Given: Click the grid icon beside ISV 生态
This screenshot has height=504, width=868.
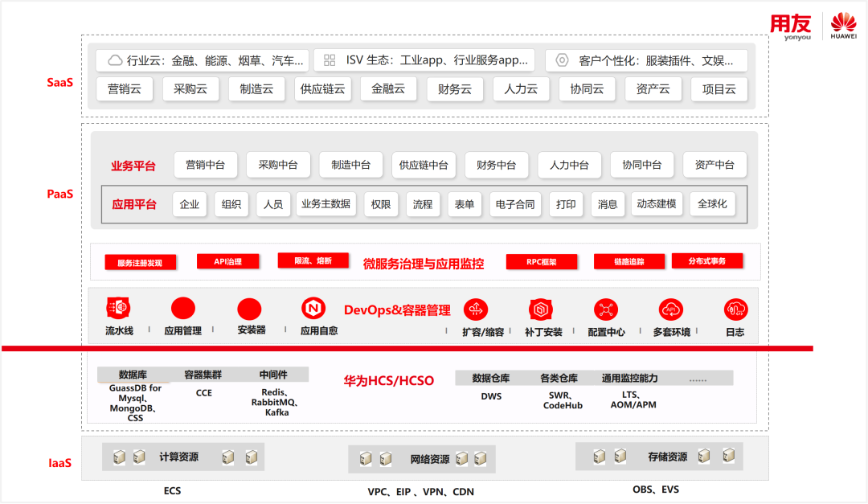Looking at the screenshot, I should click(x=330, y=60).
